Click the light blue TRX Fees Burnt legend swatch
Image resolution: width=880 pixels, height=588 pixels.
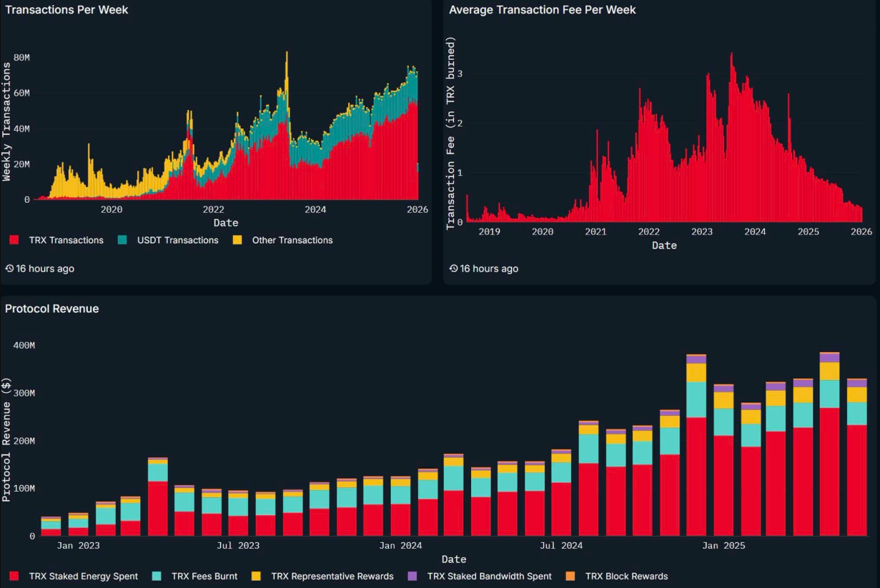pos(157,576)
